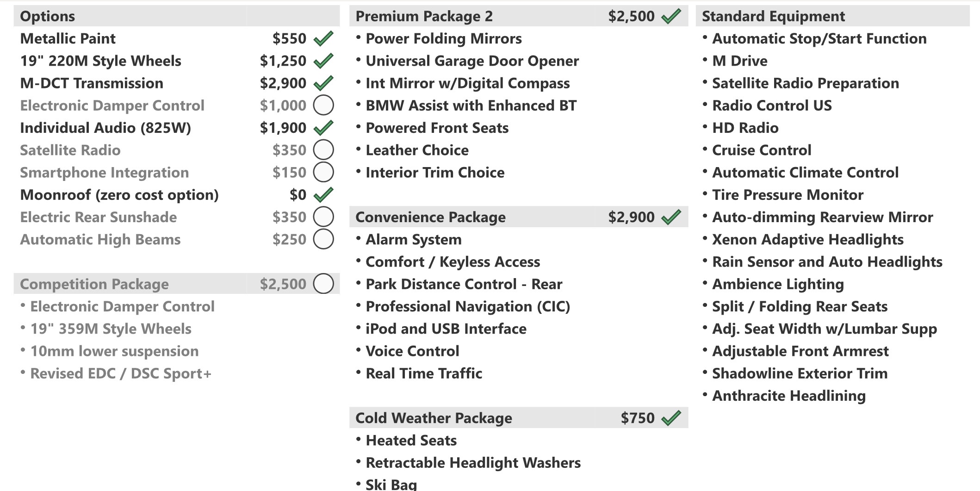Viewport: 980px width, 491px height.
Task: Toggle the Cold Weather Package checkmark
Action: click(x=671, y=417)
